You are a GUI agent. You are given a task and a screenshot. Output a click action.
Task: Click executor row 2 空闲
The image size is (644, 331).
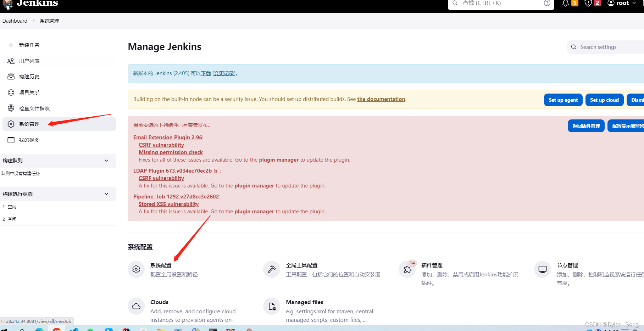point(58,219)
